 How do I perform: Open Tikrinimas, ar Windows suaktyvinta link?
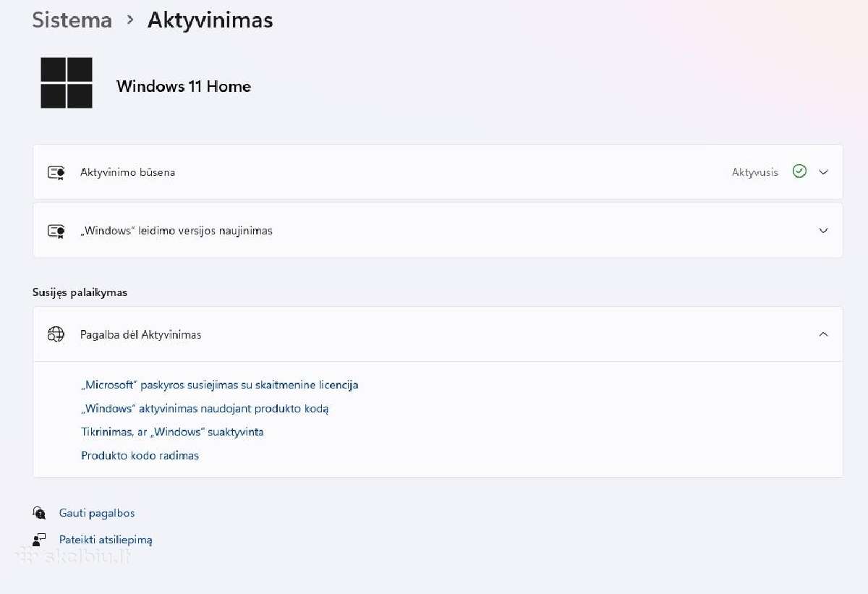click(x=172, y=432)
